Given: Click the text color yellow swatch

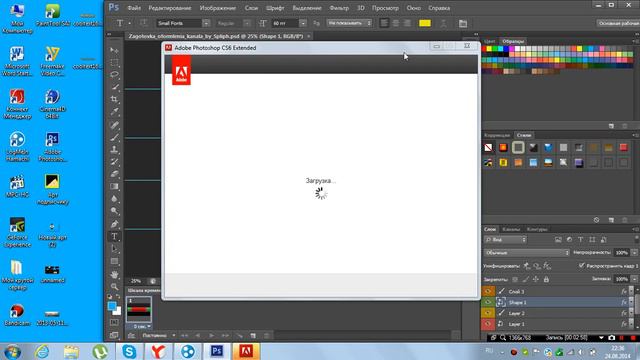Looking at the screenshot, I should 425,23.
